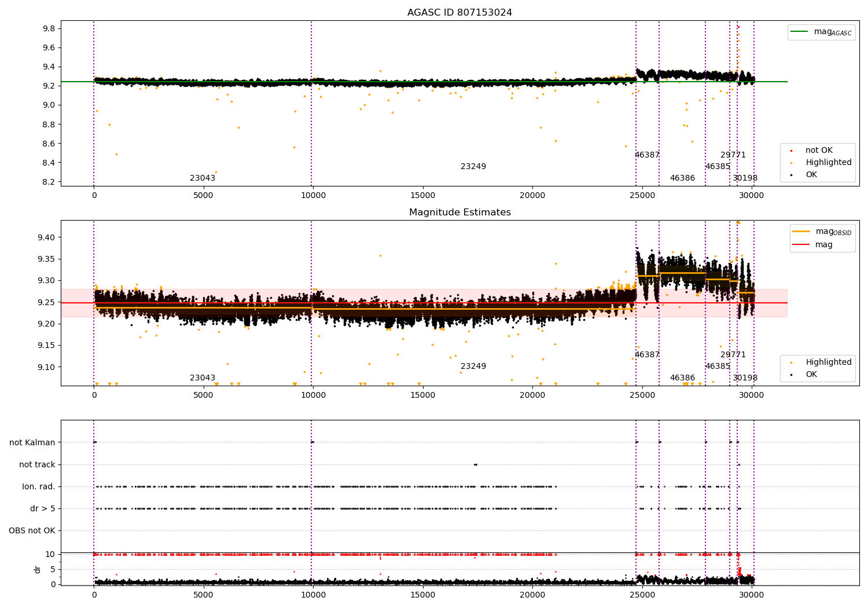The width and height of the screenshot is (868, 608).
Task: Click x-axis tick 15000 under top plot
Action: point(422,196)
